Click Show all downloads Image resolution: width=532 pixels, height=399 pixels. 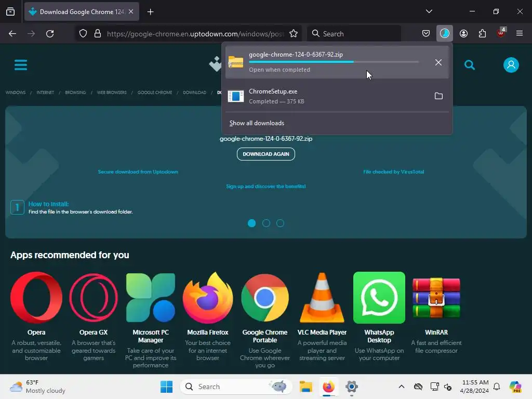coord(257,123)
